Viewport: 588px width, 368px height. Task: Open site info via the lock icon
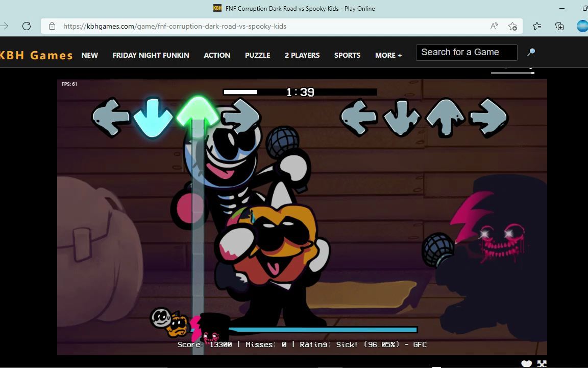point(52,26)
